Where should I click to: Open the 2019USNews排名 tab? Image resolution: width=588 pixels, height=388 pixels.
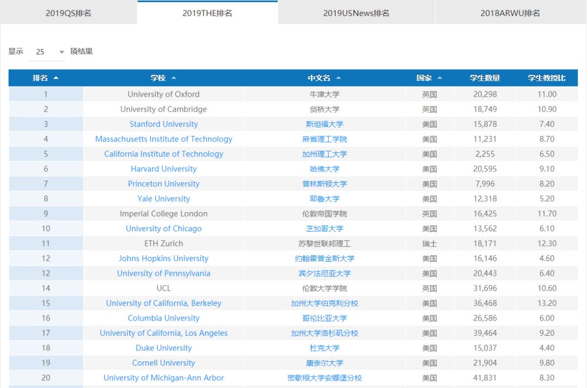(x=356, y=13)
